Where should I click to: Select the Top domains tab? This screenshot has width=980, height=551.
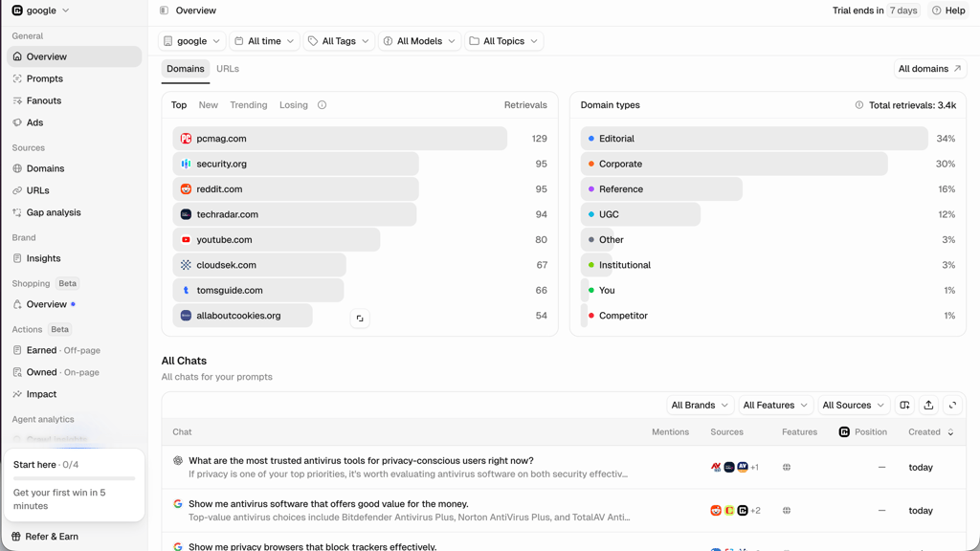coord(179,105)
